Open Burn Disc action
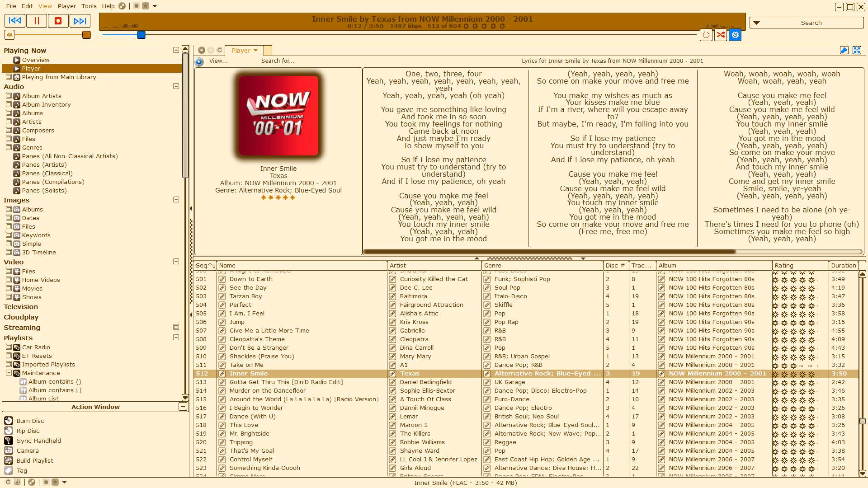868x488 pixels. tap(30, 421)
